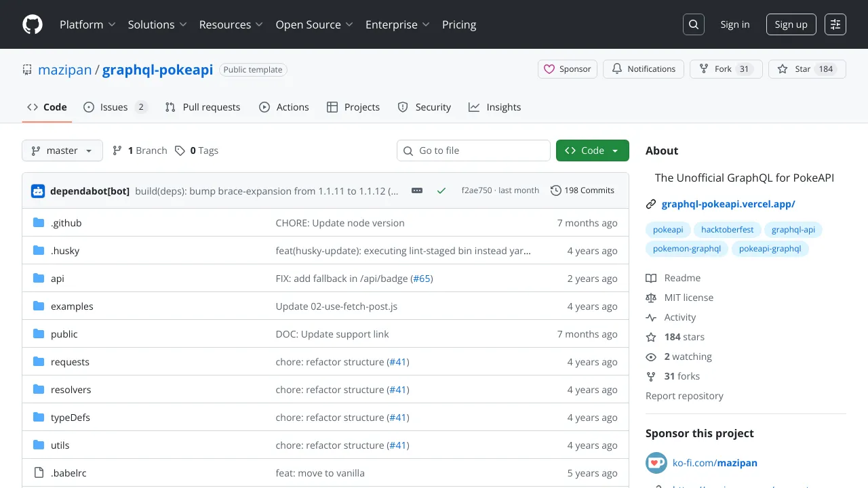Click the requests folder icon

tap(39, 362)
